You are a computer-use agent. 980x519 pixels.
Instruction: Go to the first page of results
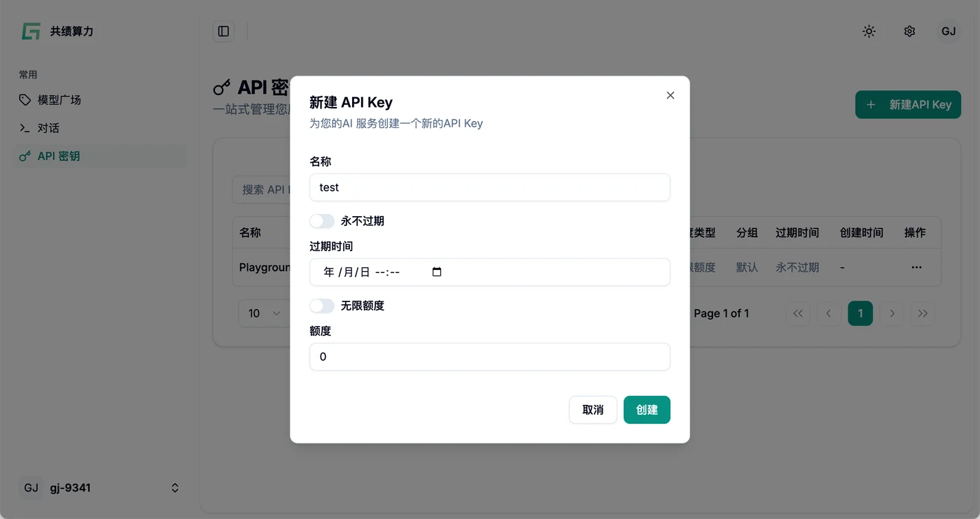798,313
